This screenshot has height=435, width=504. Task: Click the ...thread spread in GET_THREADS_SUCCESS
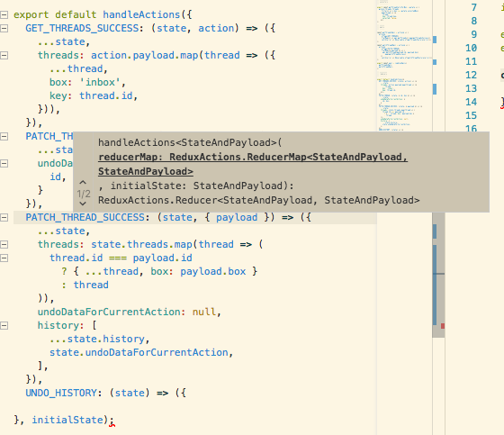point(76,68)
